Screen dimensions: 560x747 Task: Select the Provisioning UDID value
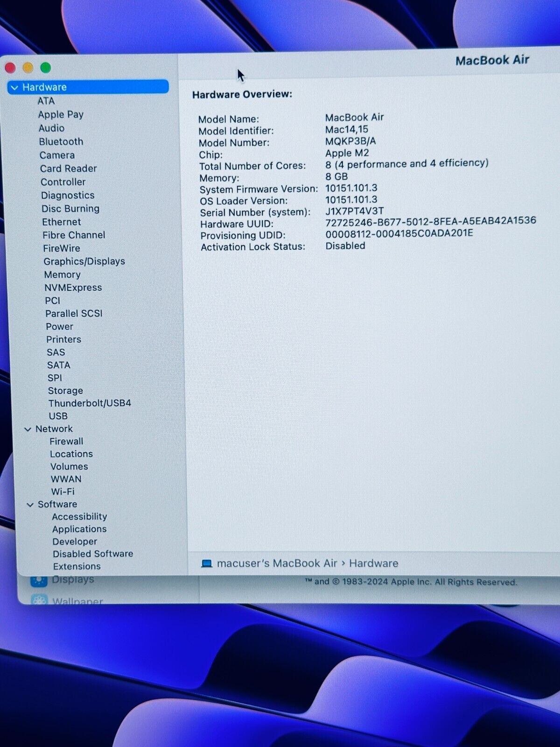click(399, 233)
